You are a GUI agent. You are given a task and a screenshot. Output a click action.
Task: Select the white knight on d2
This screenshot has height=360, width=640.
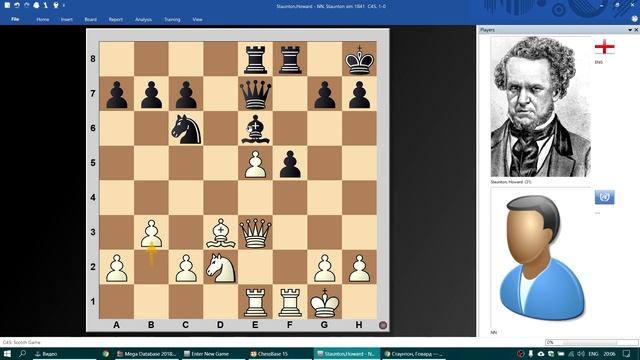click(221, 267)
